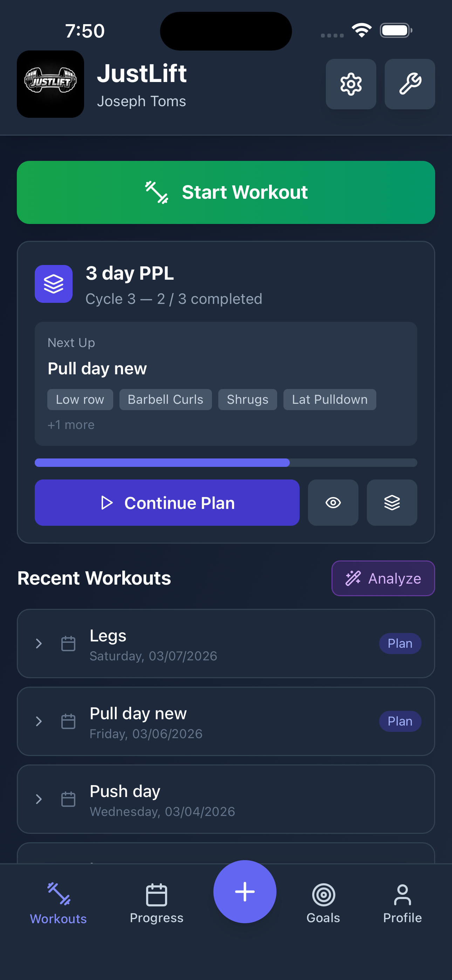The width and height of the screenshot is (452, 980).
Task: Tap the calendar icon beside Legs
Action: 68,643
